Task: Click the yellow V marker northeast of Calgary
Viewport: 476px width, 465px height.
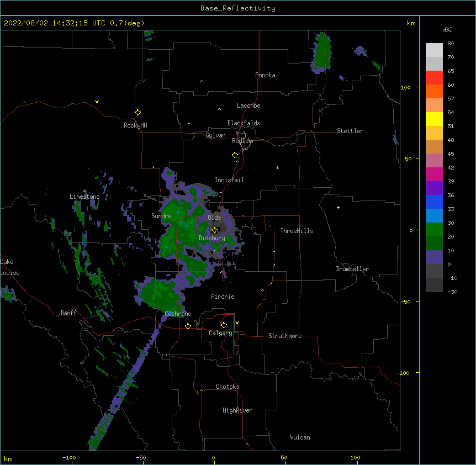Action: [237, 323]
